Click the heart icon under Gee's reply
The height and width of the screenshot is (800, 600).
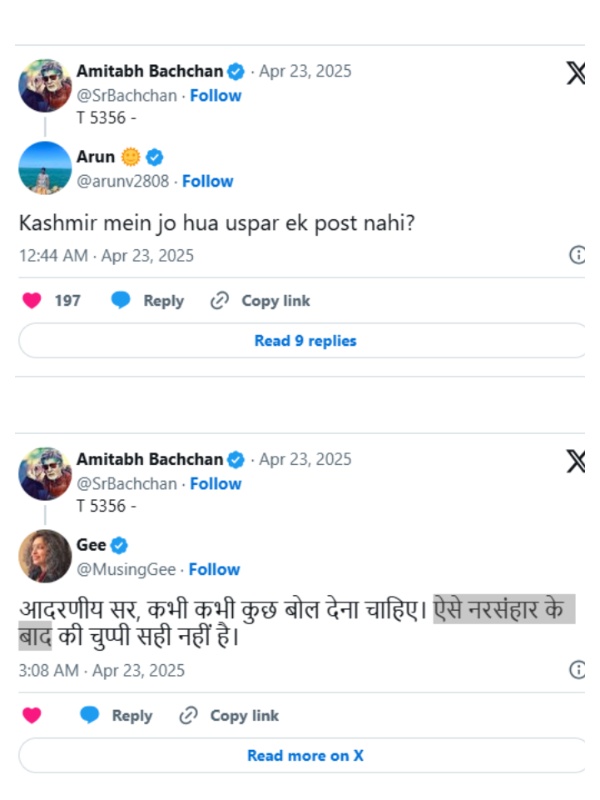click(29, 715)
